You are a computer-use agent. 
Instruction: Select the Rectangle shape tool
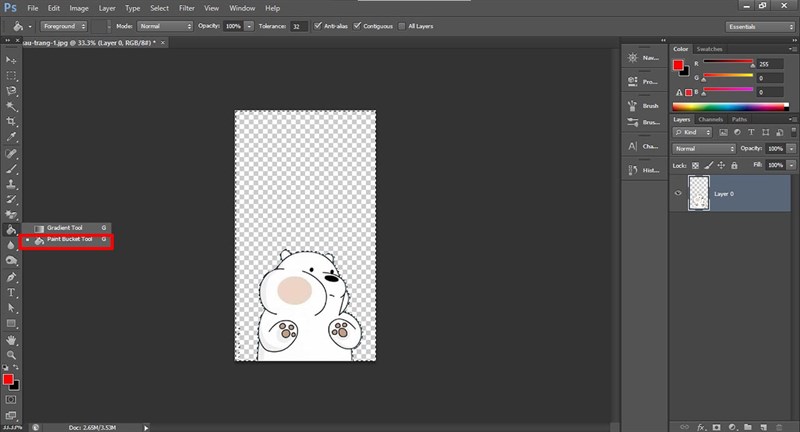11,323
